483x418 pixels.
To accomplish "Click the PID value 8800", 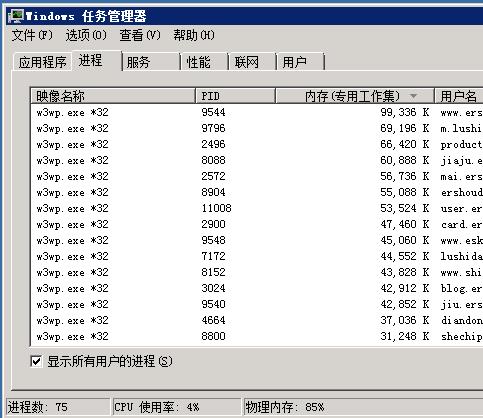I will pyautogui.click(x=213, y=336).
